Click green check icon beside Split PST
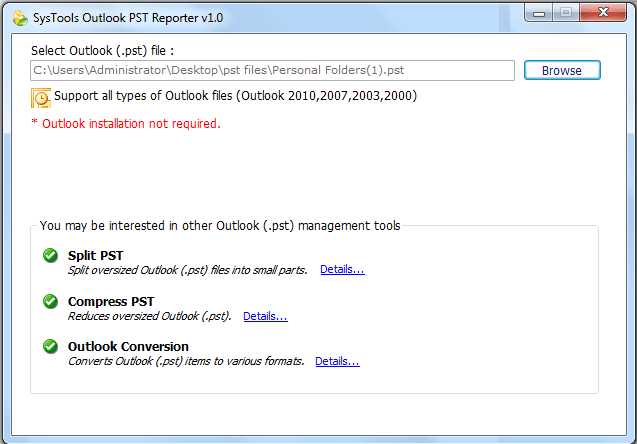The height and width of the screenshot is (444, 637). [50, 256]
